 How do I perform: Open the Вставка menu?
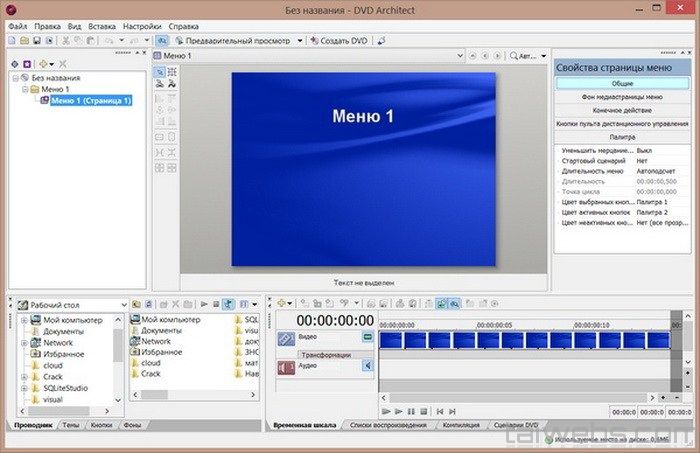[x=102, y=25]
